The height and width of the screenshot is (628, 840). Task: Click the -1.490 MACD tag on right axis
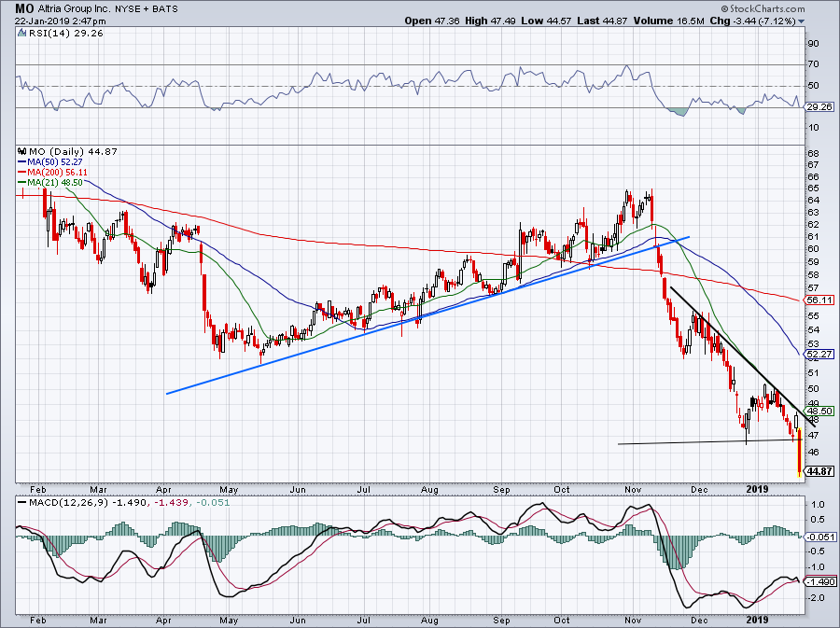pyautogui.click(x=819, y=582)
